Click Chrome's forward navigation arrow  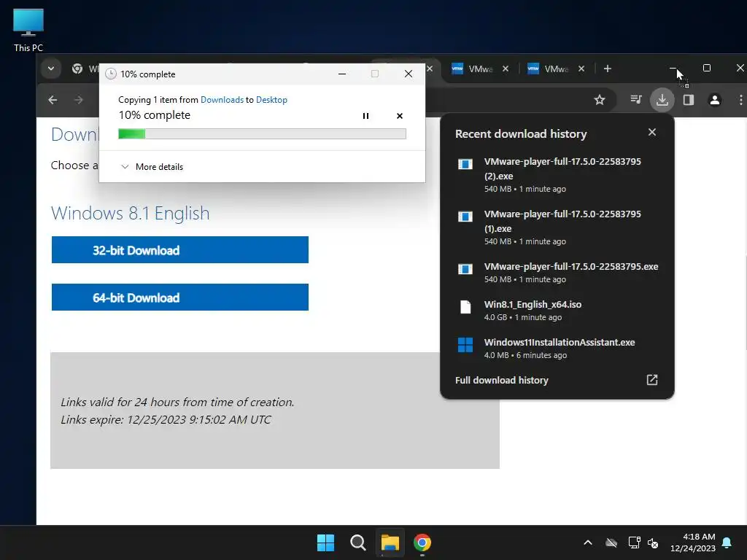[x=79, y=100]
